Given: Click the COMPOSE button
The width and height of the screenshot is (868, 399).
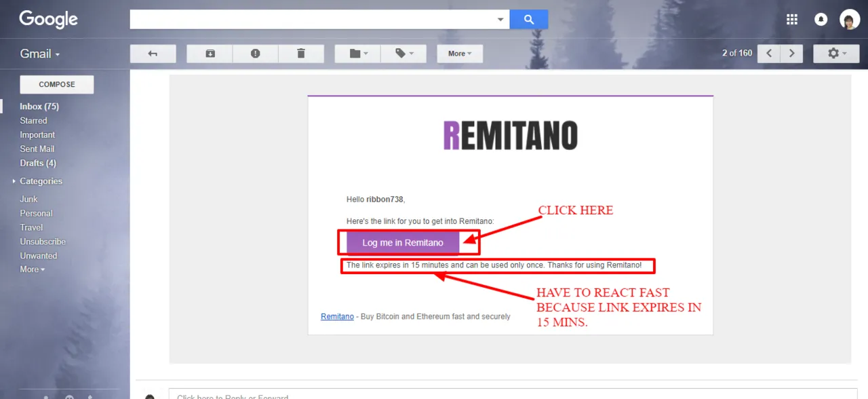Looking at the screenshot, I should coord(57,84).
